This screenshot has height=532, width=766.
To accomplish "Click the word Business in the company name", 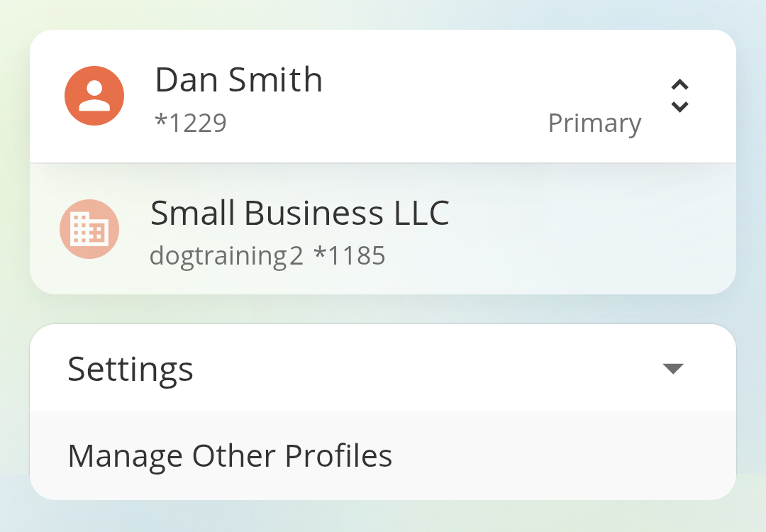I will pyautogui.click(x=313, y=213).
